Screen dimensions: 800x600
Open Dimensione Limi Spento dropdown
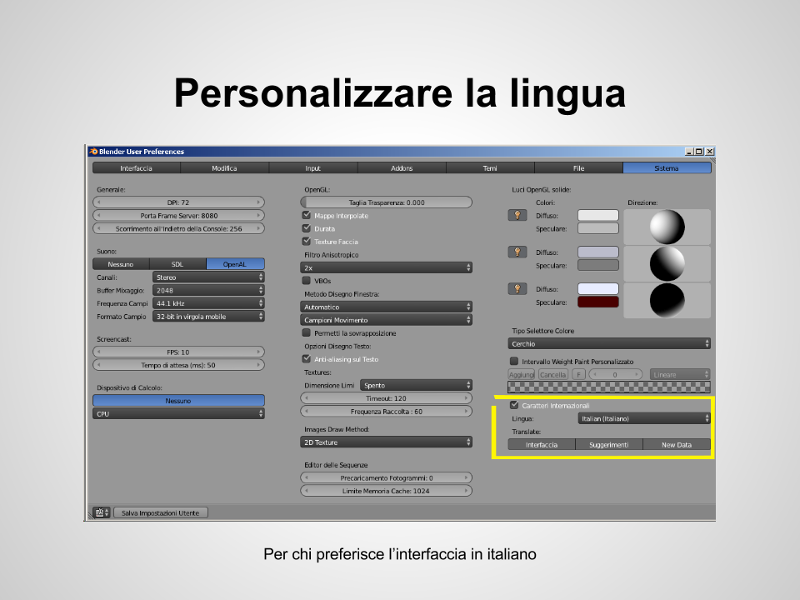[416, 385]
